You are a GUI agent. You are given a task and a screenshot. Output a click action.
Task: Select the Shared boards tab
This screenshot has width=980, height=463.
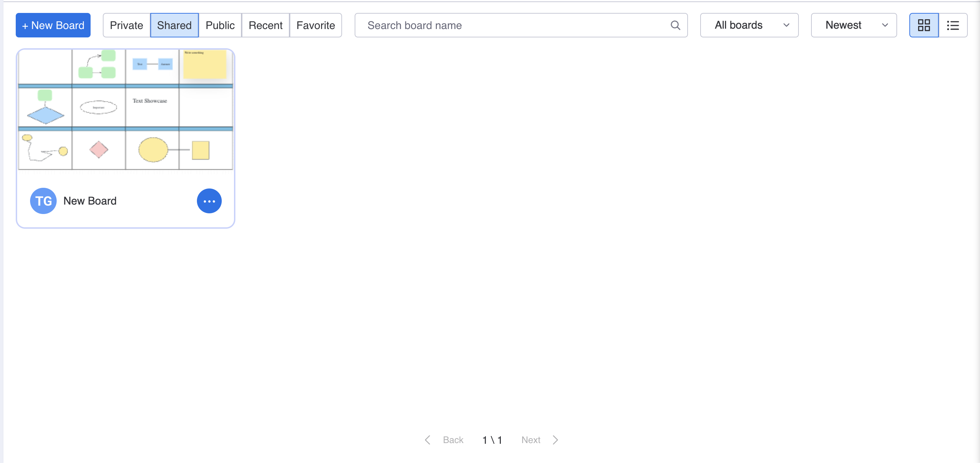pyautogui.click(x=174, y=26)
